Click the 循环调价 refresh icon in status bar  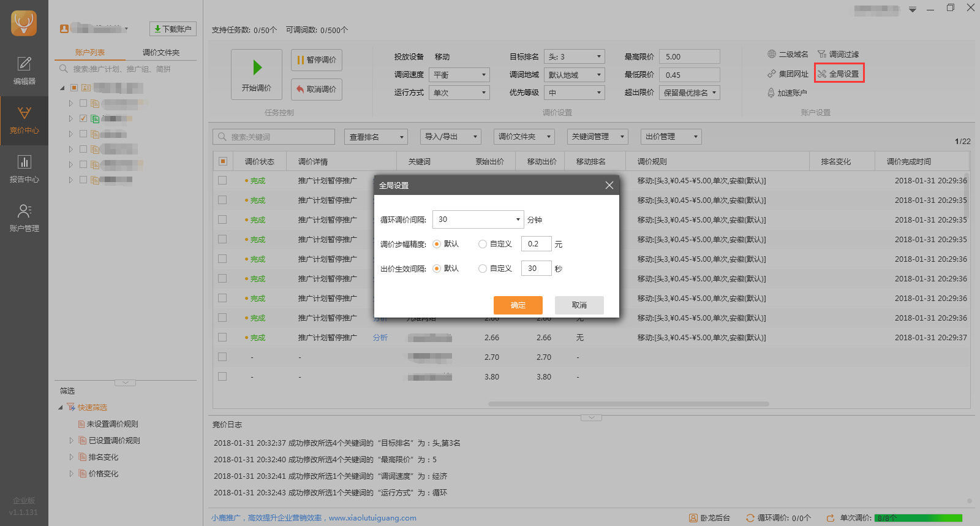click(750, 518)
